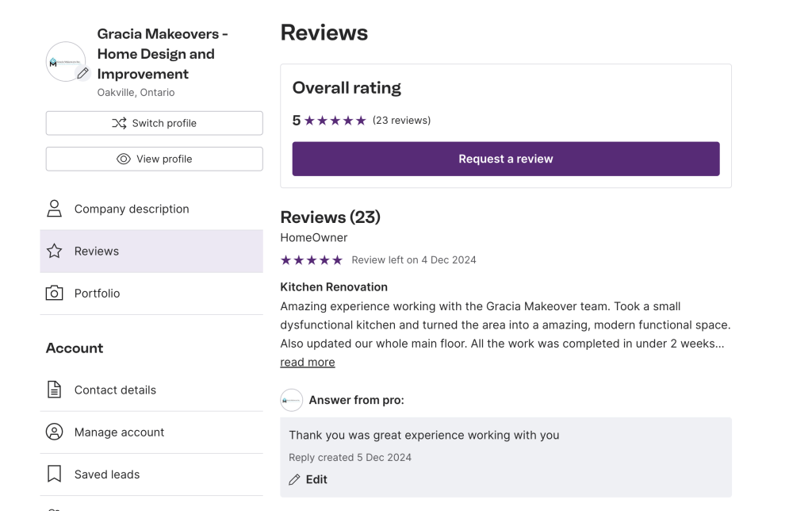Click the pro avatar beside Answer from pro
This screenshot has width=812, height=511.
(292, 400)
